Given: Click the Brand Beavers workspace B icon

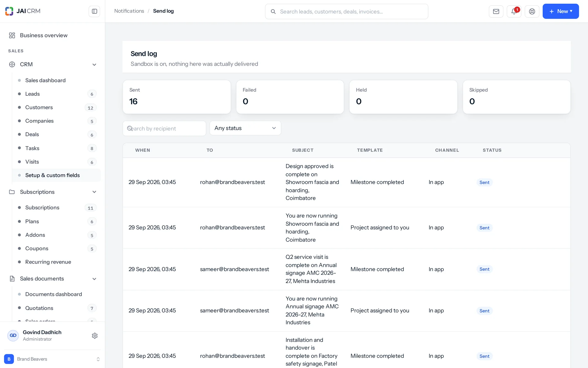Looking at the screenshot, I should 9,359.
